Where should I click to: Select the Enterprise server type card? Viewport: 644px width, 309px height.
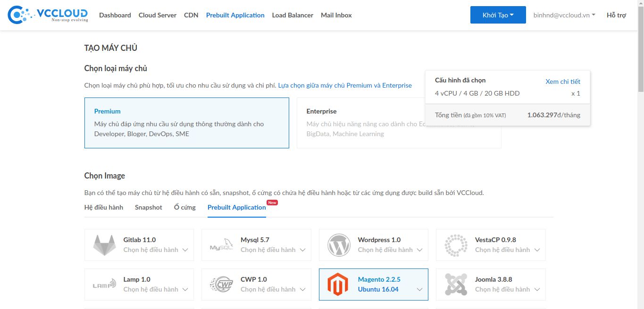pos(399,123)
